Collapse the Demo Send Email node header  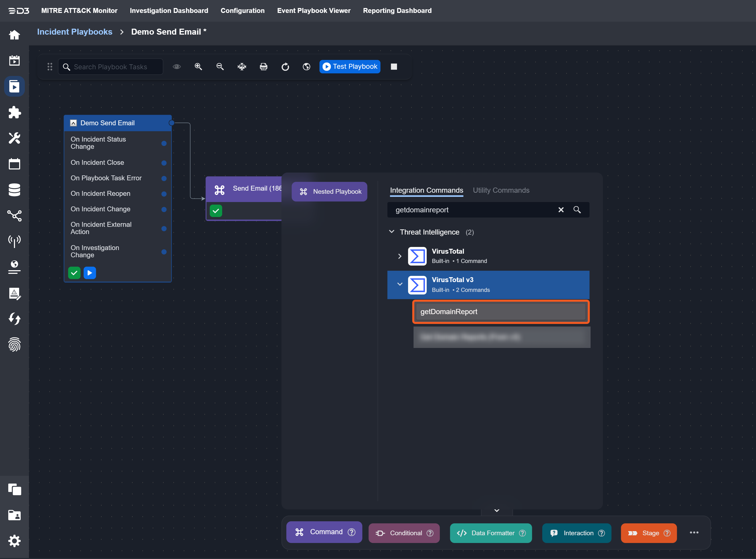[x=73, y=123]
